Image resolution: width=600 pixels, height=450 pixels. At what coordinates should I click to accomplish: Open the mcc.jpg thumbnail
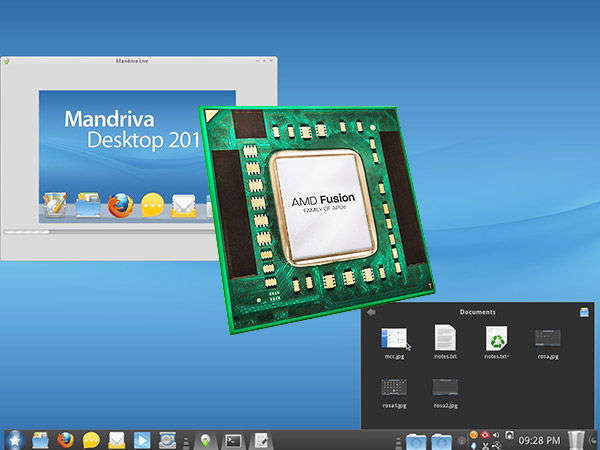click(393, 339)
